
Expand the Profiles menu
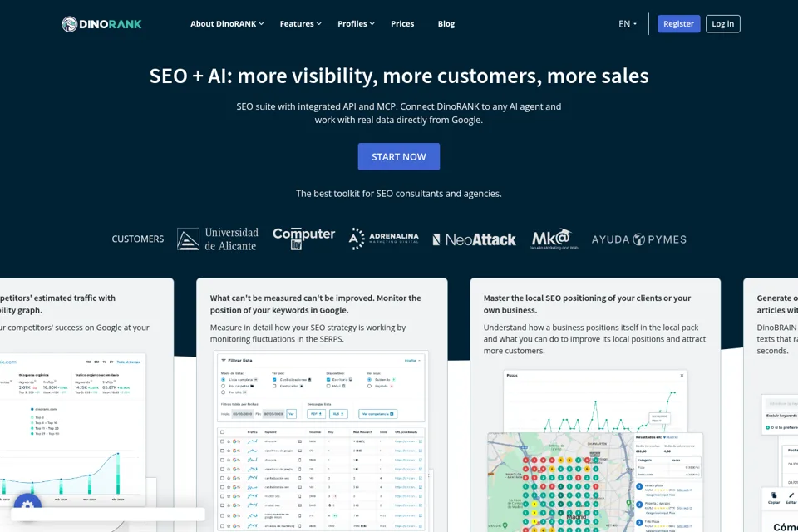point(356,24)
